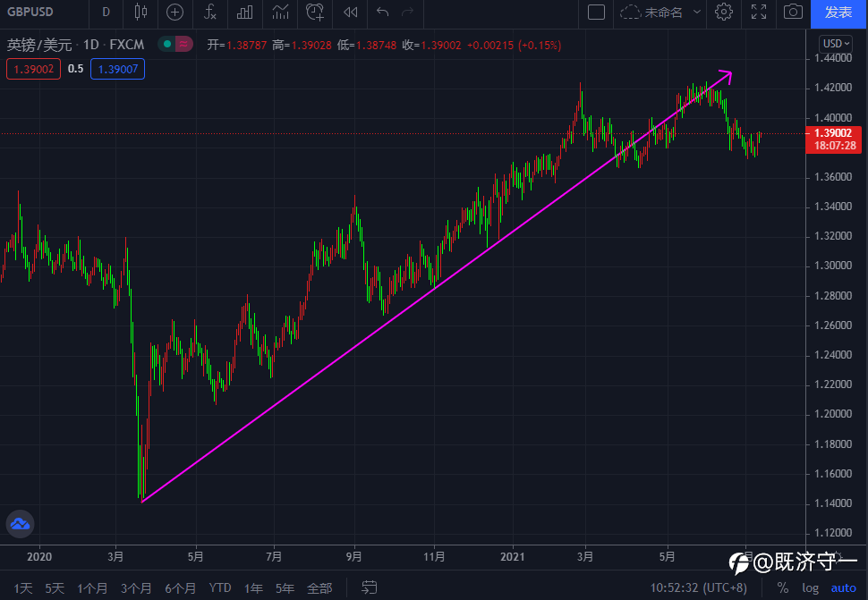The height and width of the screenshot is (600, 868).
Task: Select the 全部 date range
Action: [319, 587]
